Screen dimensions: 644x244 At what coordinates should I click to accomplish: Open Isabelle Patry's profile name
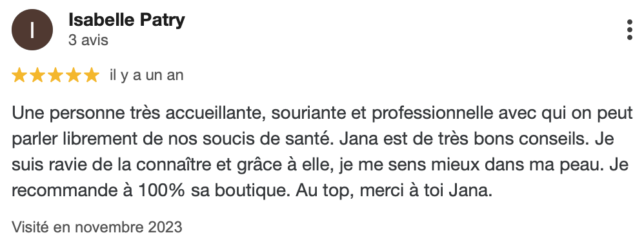(x=126, y=20)
